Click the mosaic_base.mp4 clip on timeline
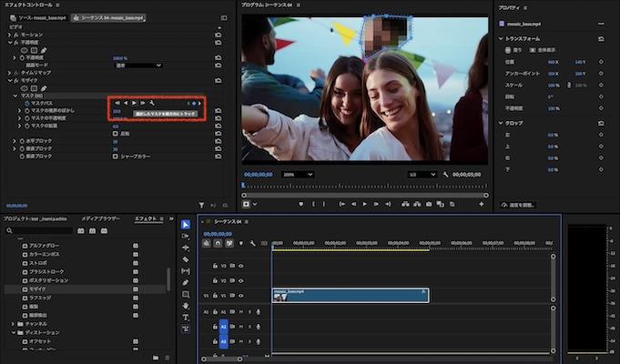 pyautogui.click(x=350, y=295)
